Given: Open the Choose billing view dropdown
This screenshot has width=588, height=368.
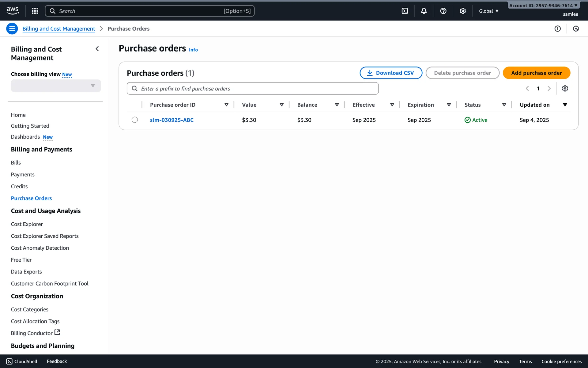Looking at the screenshot, I should tap(56, 86).
